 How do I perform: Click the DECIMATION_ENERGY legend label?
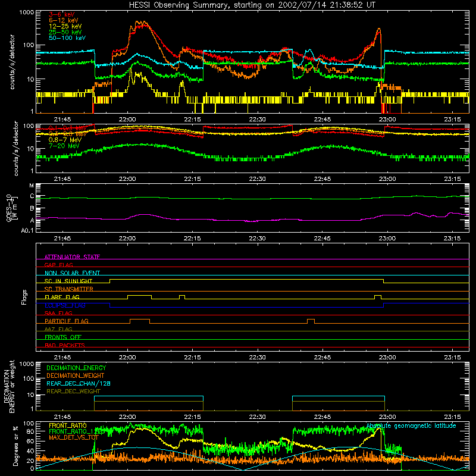[76, 368]
